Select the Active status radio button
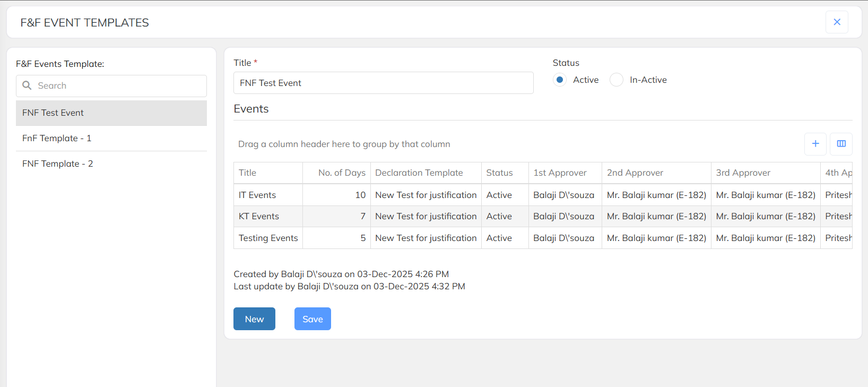 [x=560, y=80]
